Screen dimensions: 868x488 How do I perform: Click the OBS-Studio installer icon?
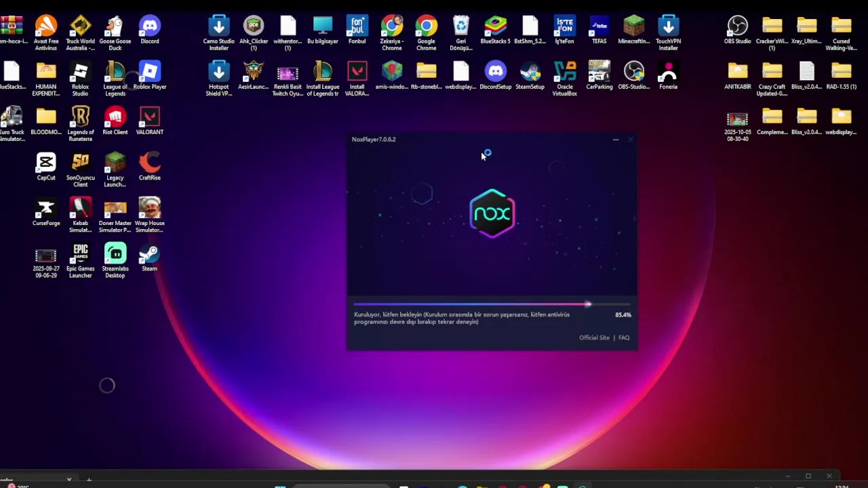(x=633, y=76)
